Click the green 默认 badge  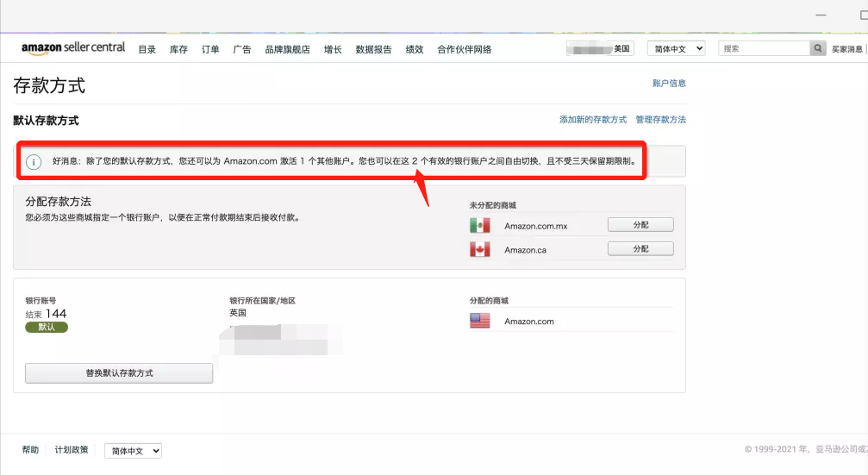47,328
